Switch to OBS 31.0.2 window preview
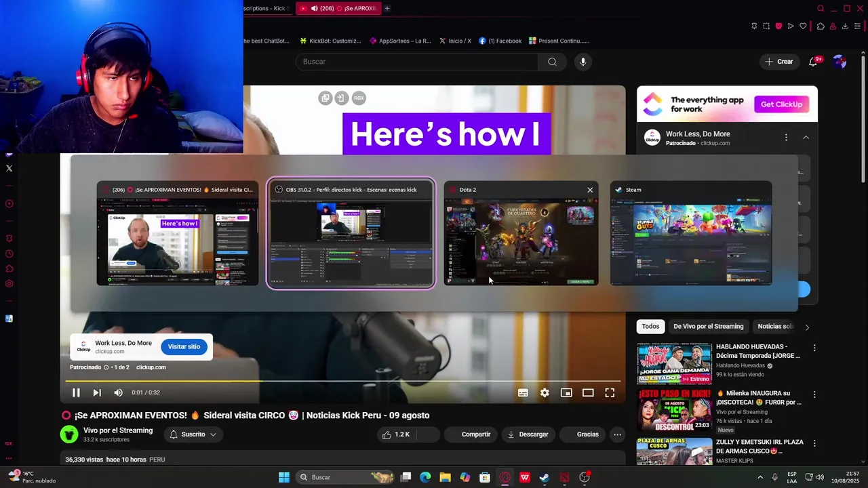Viewport: 868px width, 488px height. click(351, 234)
